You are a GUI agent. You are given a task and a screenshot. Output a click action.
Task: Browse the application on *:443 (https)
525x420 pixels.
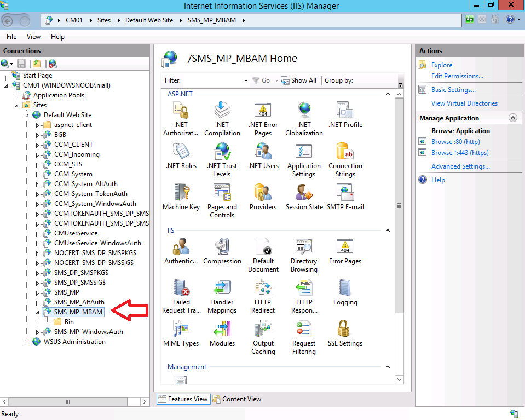460,153
